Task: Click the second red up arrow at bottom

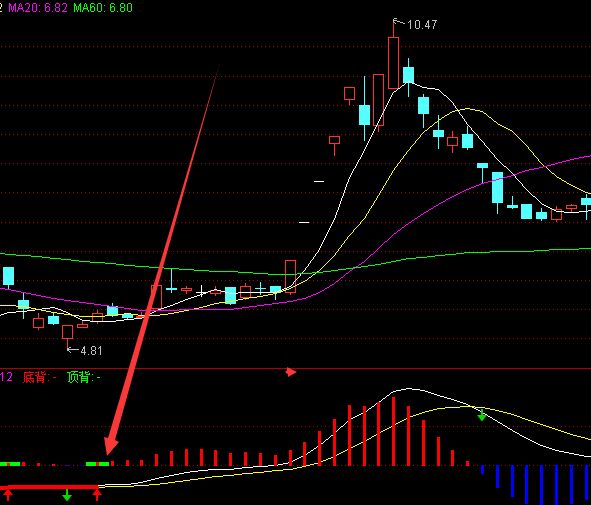Action: 97,494
